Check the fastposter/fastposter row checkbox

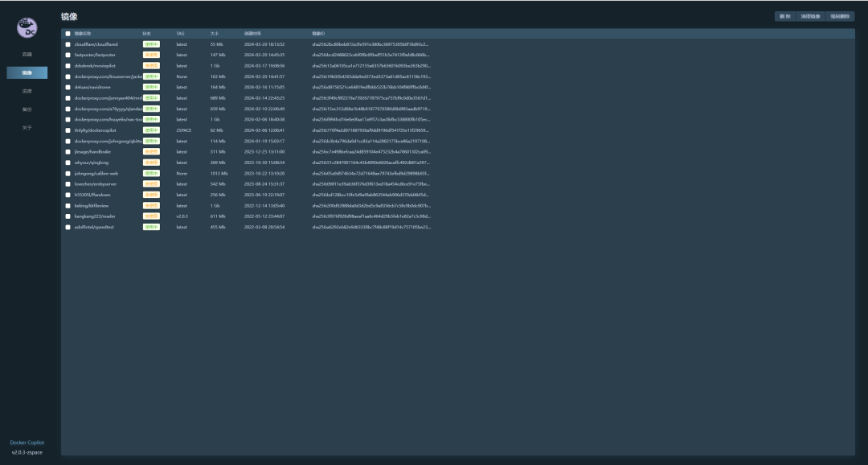point(67,55)
